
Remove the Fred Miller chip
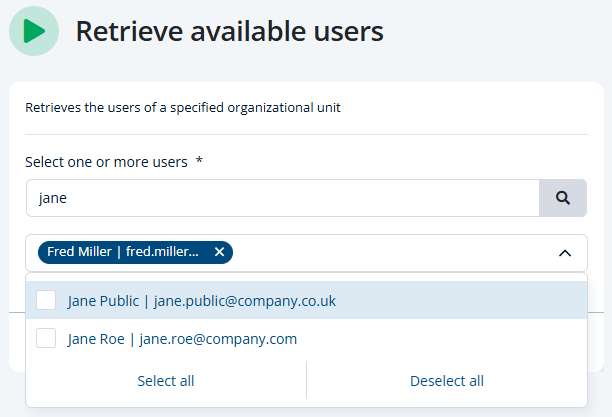click(x=219, y=252)
